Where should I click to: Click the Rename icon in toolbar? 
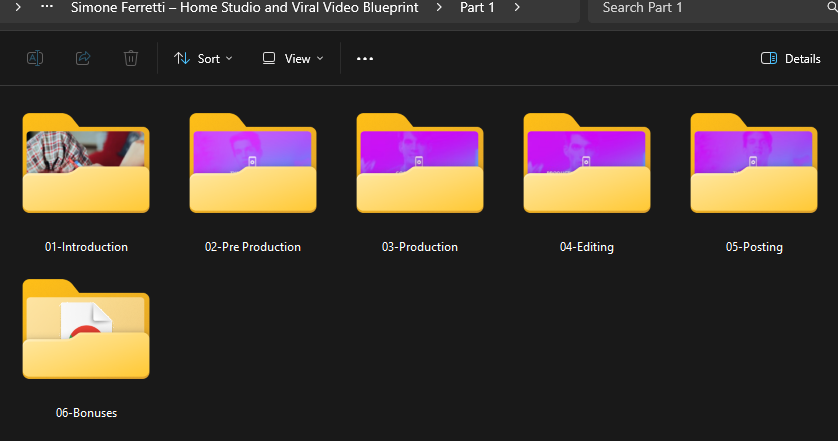[35, 58]
